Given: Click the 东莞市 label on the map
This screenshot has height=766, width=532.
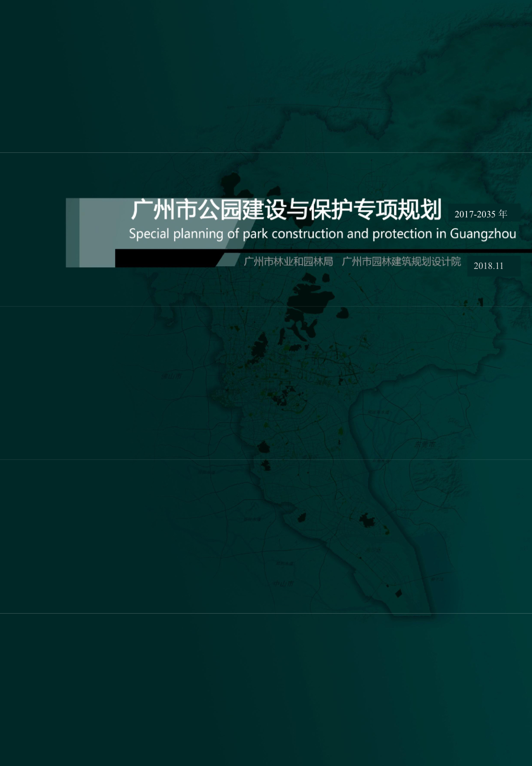Looking at the screenshot, I should 424,444.
